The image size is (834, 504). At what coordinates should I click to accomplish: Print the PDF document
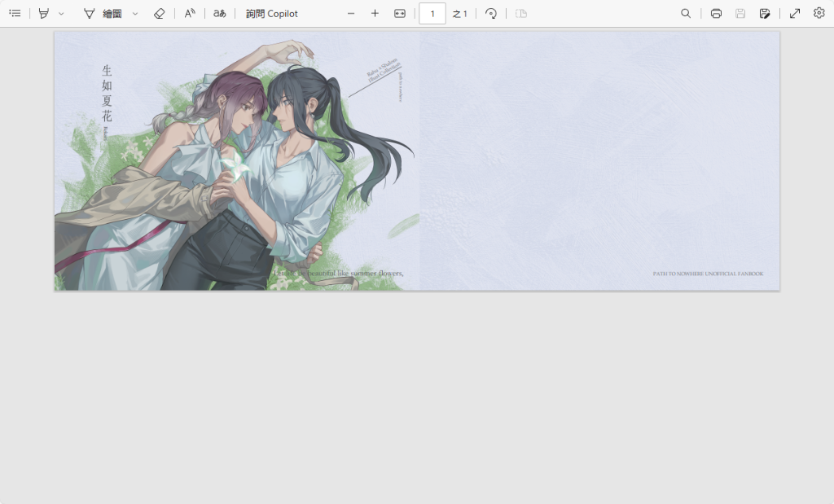717,13
